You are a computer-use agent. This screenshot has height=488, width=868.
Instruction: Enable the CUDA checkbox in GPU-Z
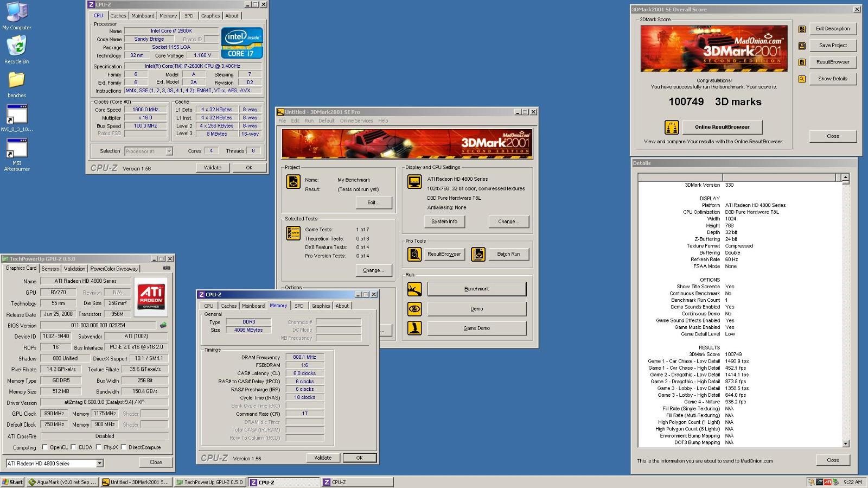point(74,447)
